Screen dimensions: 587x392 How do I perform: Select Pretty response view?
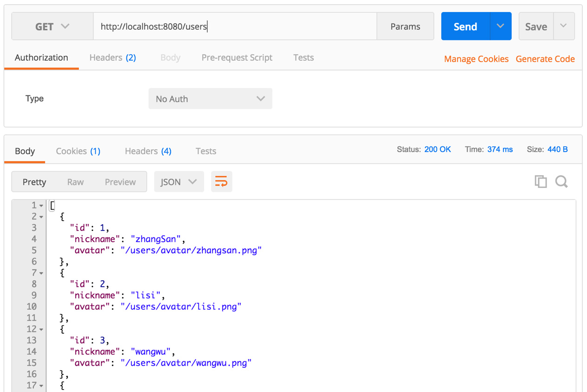point(34,182)
